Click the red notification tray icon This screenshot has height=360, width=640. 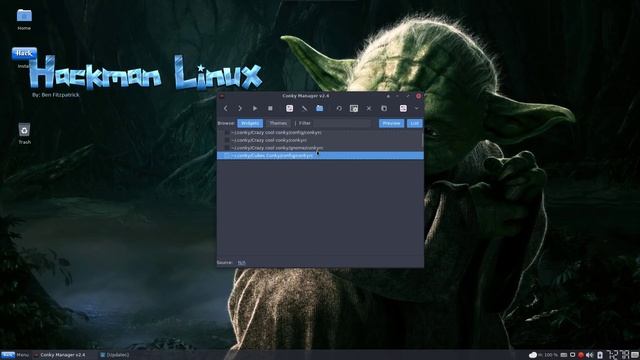click(581, 355)
